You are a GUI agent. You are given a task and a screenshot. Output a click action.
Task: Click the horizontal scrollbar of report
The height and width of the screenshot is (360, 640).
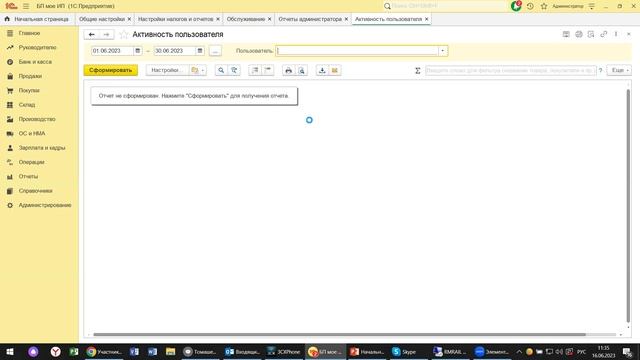(x=340, y=334)
